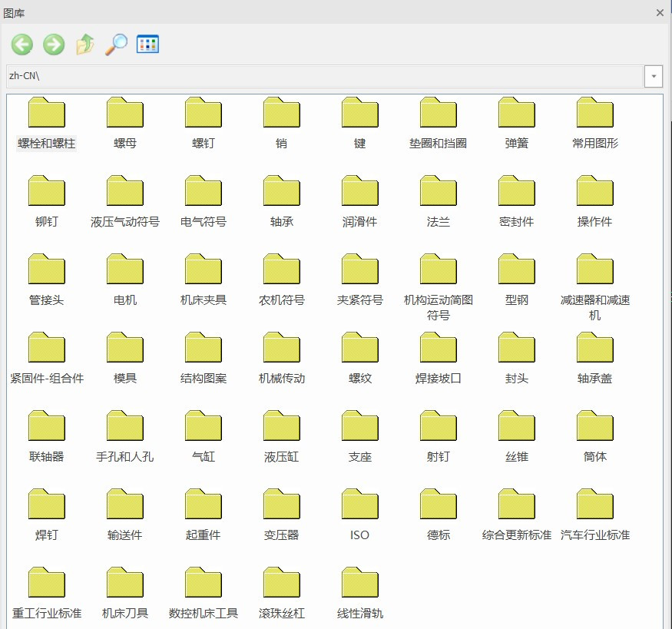Change the thumbnail view mode
Screen dimensions: 672x629
[147, 45]
